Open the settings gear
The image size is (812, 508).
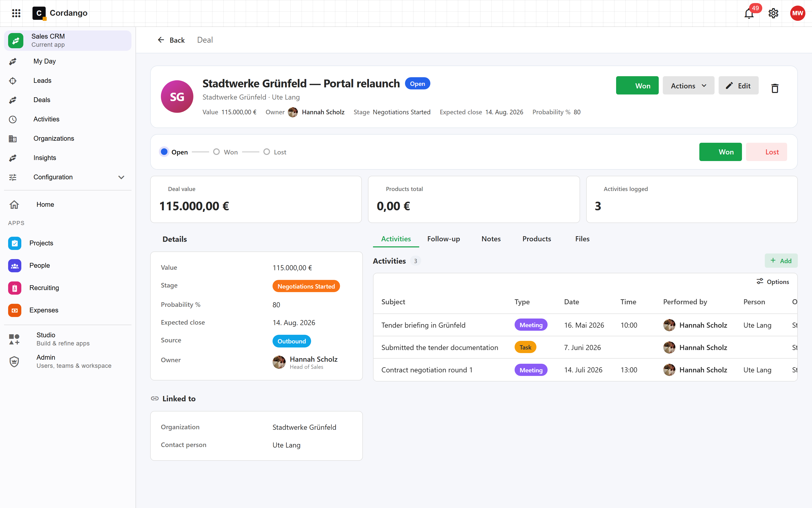pyautogui.click(x=773, y=13)
